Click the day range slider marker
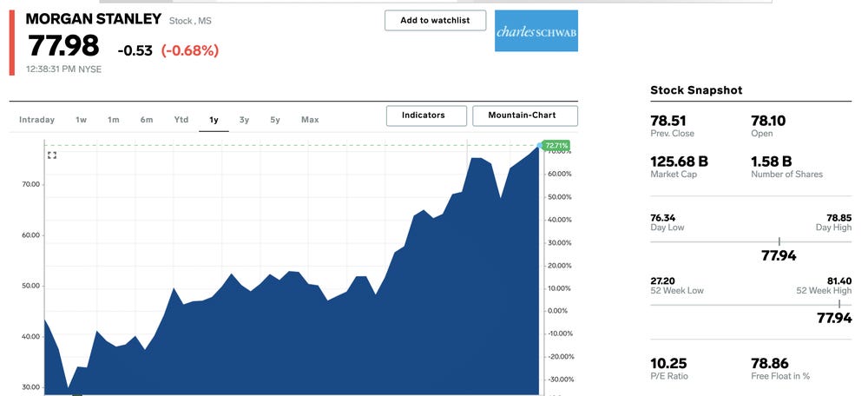The image size is (868, 396). pyautogui.click(x=779, y=241)
